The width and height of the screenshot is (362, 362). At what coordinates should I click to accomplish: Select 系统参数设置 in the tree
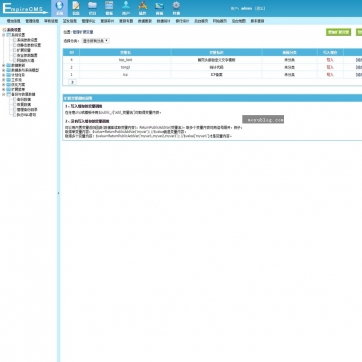(x=27, y=40)
